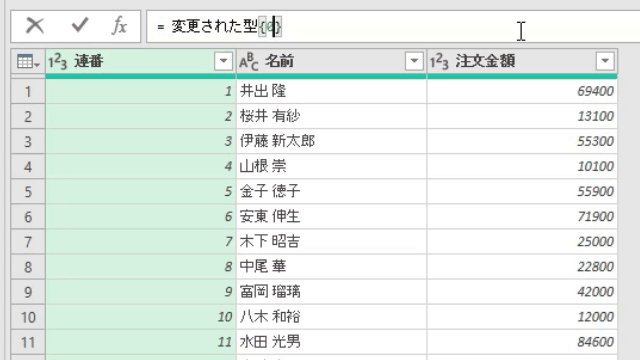Click the cell containing 伊藤 新太郎
This screenshot has height=360, width=640.
click(x=331, y=141)
